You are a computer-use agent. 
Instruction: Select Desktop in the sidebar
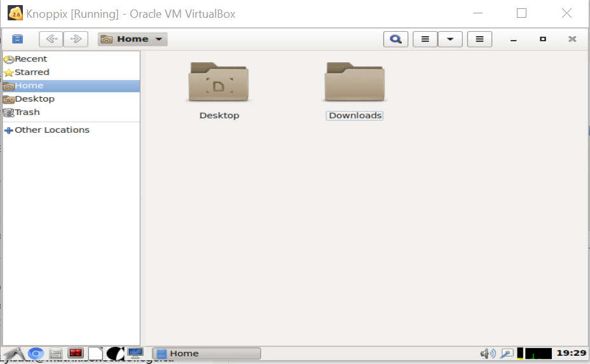pyautogui.click(x=71, y=99)
